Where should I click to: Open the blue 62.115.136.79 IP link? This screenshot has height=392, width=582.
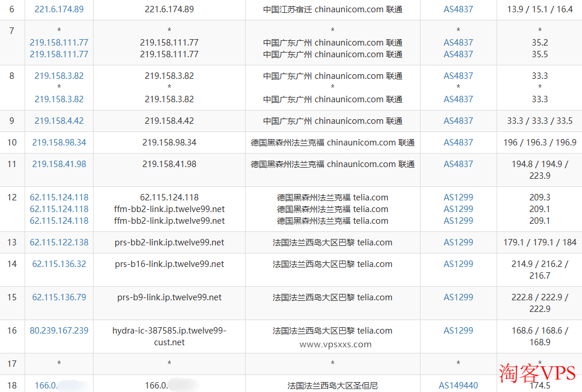coord(59,297)
